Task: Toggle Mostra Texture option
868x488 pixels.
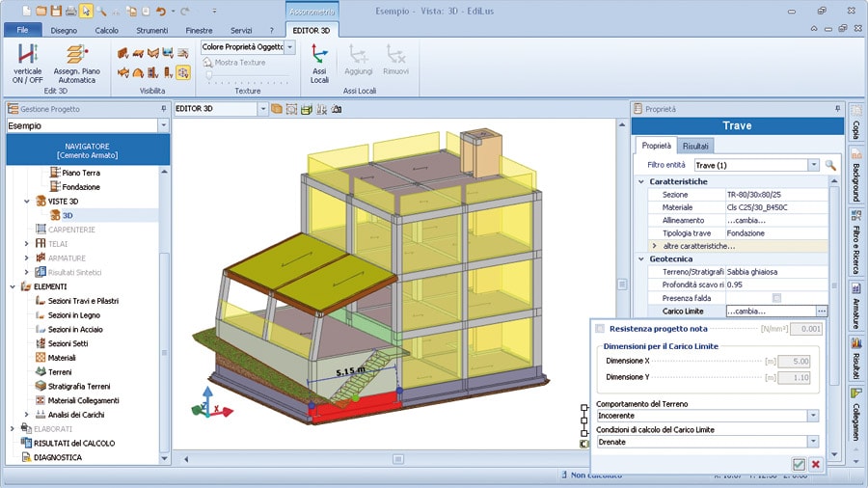Action: click(234, 63)
